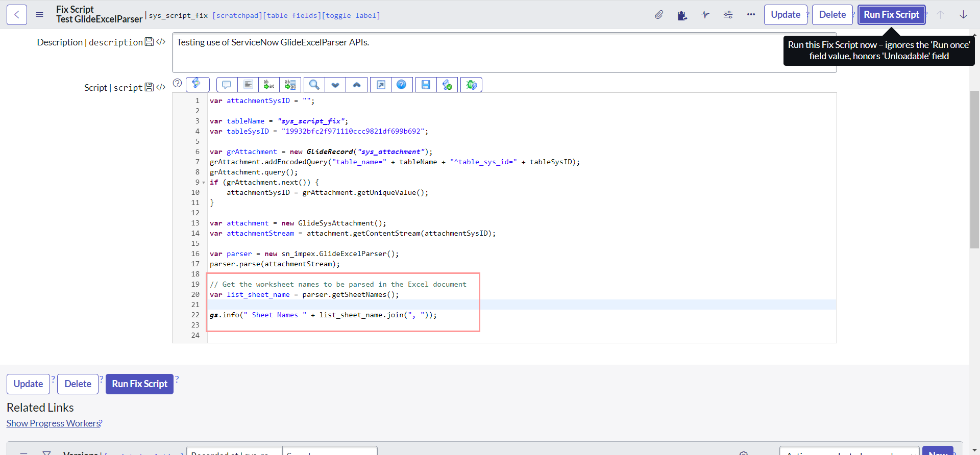Run the script syntax check icon
980x455 pixels.
[x=447, y=85]
